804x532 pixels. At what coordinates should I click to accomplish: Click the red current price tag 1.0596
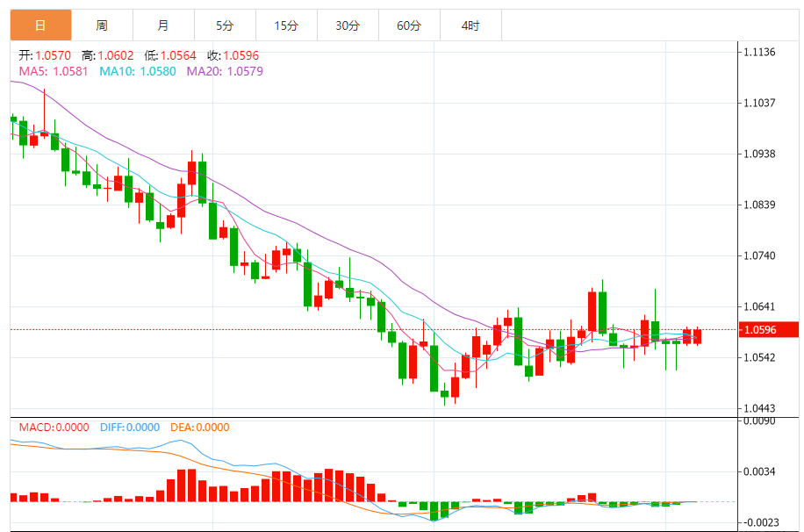point(769,330)
